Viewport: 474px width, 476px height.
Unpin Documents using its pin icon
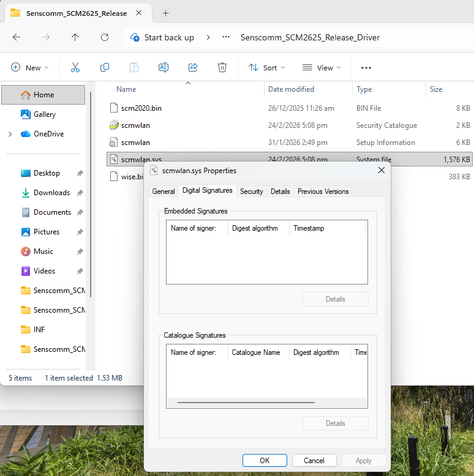click(x=80, y=212)
